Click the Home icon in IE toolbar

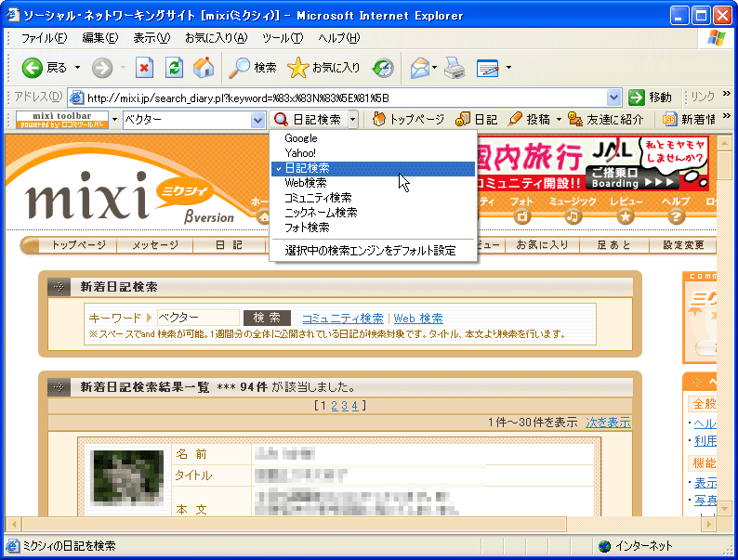204,68
